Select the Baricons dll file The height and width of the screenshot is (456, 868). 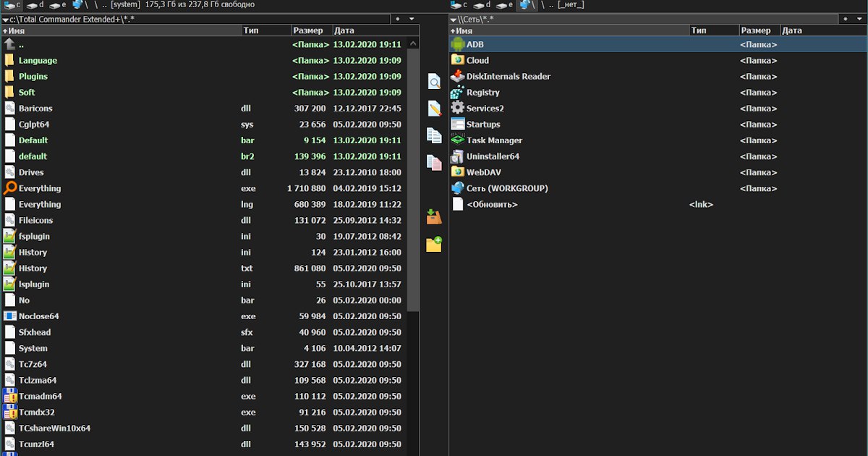pos(204,108)
